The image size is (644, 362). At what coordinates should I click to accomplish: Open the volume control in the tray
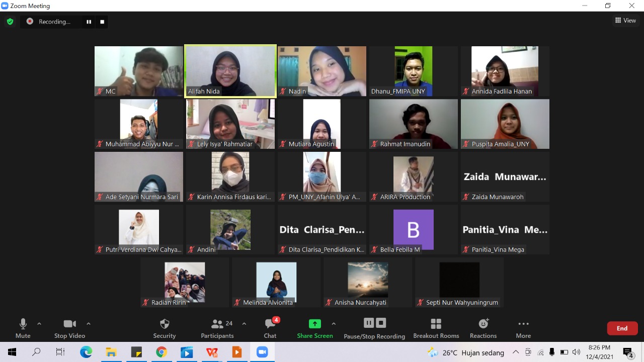(x=576, y=352)
